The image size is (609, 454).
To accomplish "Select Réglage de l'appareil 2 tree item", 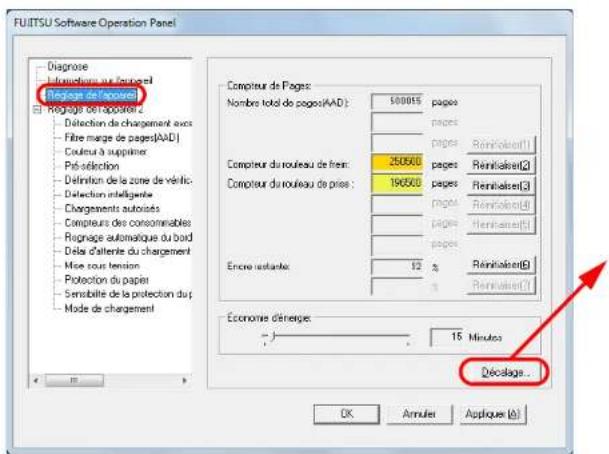I will click(95, 110).
